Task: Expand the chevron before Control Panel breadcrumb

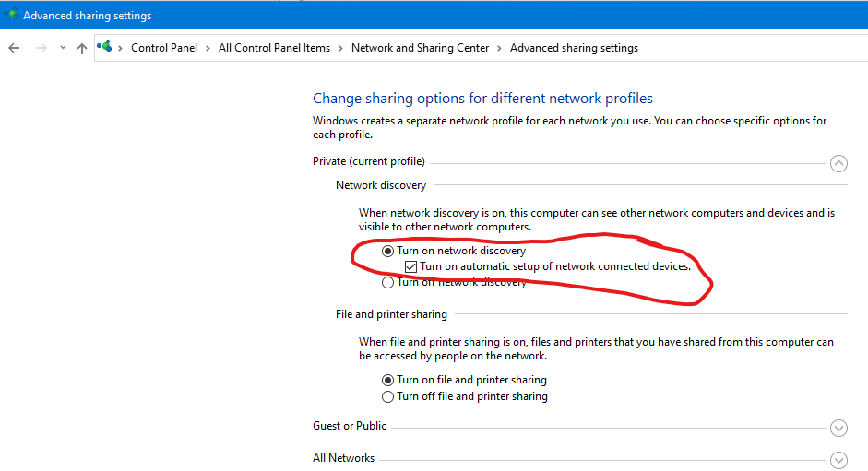Action: 120,48
